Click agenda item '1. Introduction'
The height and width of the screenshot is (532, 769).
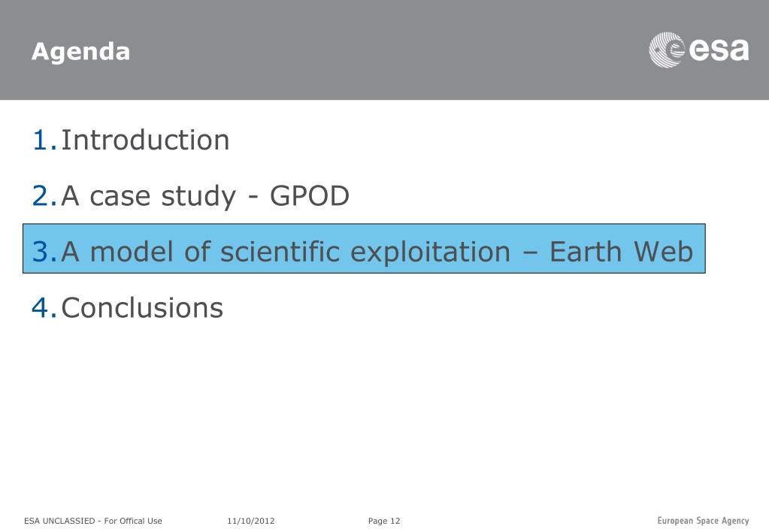click(131, 141)
